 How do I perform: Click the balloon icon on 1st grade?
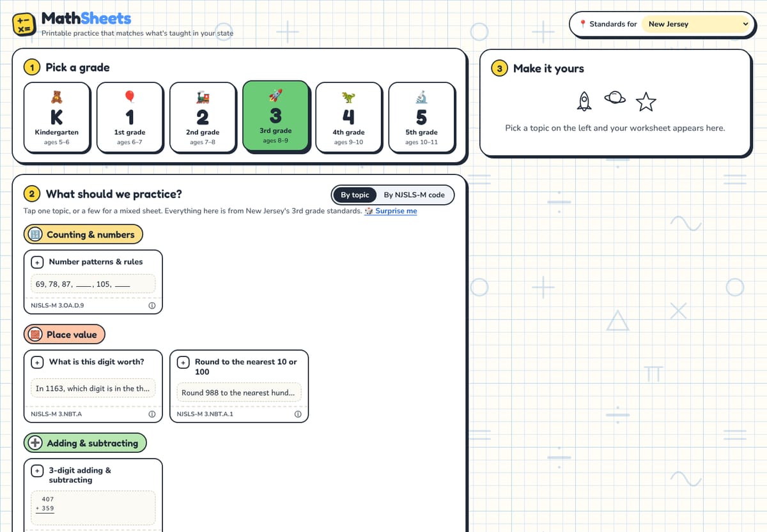click(x=130, y=97)
